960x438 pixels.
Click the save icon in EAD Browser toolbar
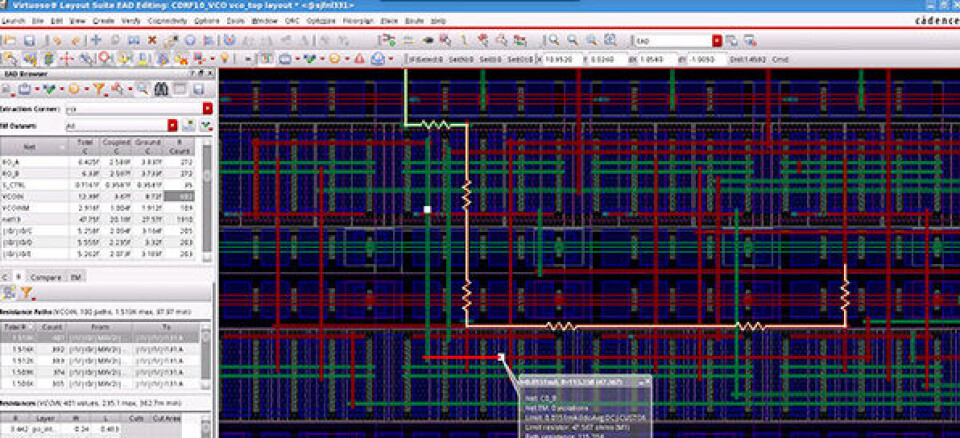coord(198,89)
